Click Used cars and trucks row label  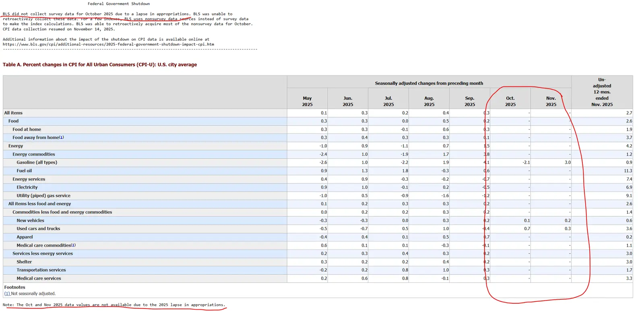(x=38, y=229)
